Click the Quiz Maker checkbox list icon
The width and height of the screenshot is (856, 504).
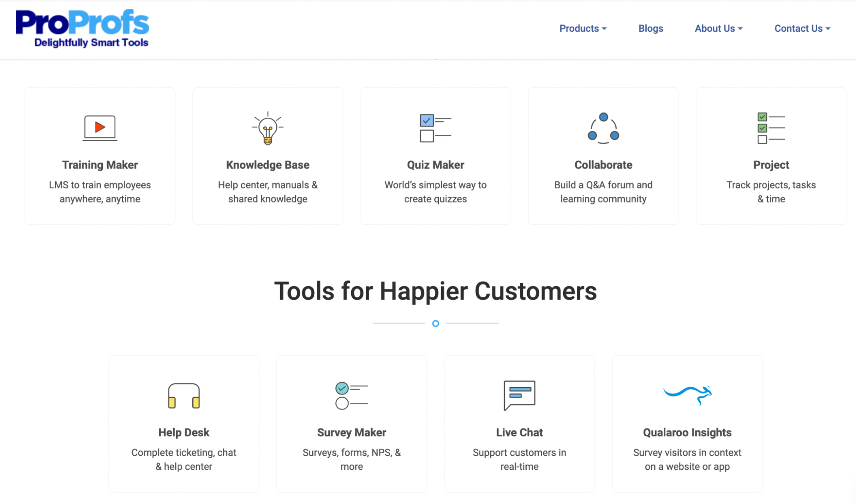click(435, 128)
